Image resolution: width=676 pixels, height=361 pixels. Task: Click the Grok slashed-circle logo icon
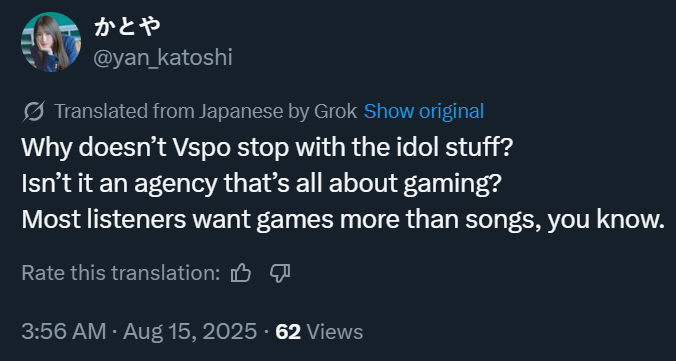tap(33, 112)
